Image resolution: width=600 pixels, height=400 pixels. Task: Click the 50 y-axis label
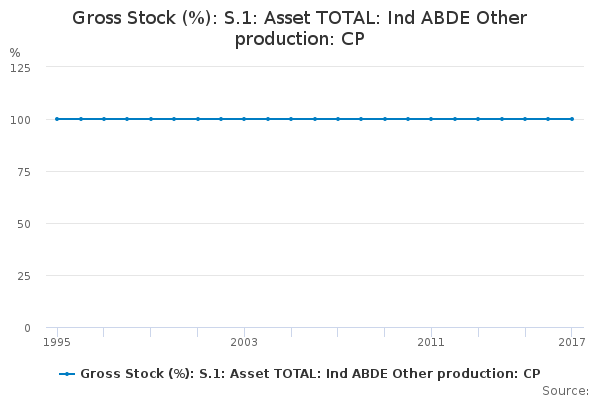23,223
